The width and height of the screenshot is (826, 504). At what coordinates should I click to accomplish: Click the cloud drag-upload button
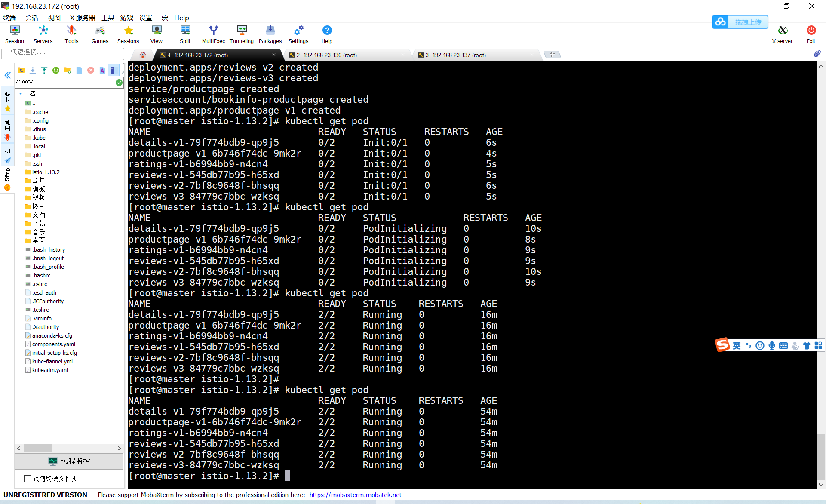point(740,22)
